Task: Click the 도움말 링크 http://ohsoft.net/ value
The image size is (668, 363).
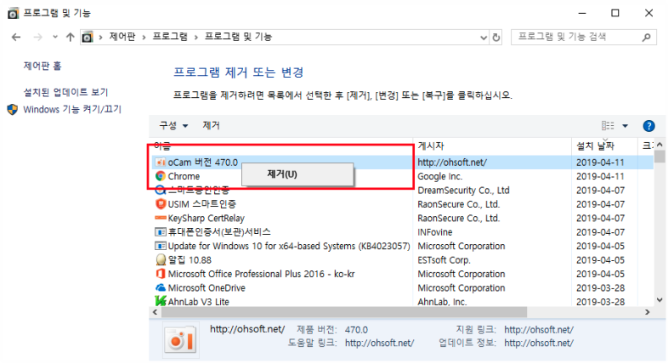Action: coord(380,343)
